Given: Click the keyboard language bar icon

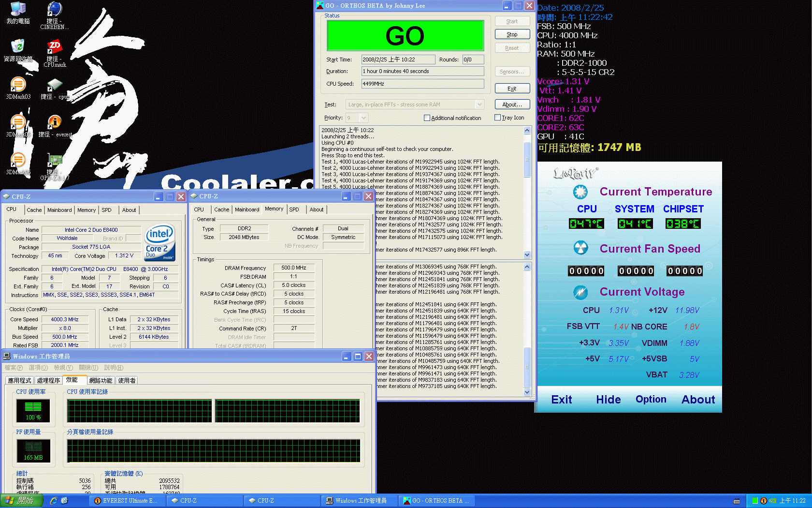Looking at the screenshot, I should point(737,501).
